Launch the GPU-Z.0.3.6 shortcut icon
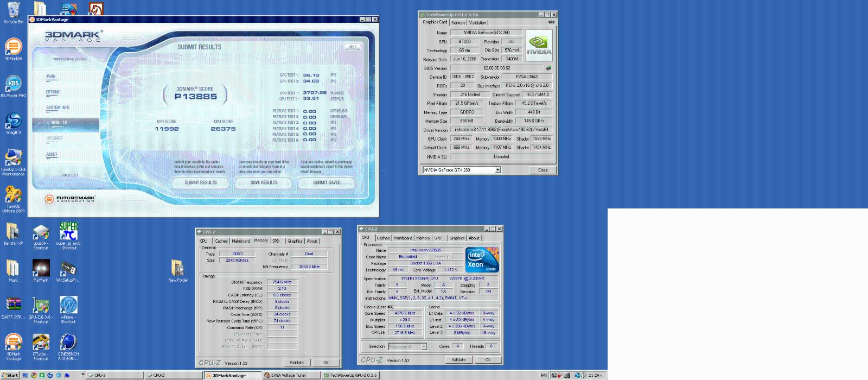Viewport: 868px width, 380px height. pyautogui.click(x=41, y=310)
